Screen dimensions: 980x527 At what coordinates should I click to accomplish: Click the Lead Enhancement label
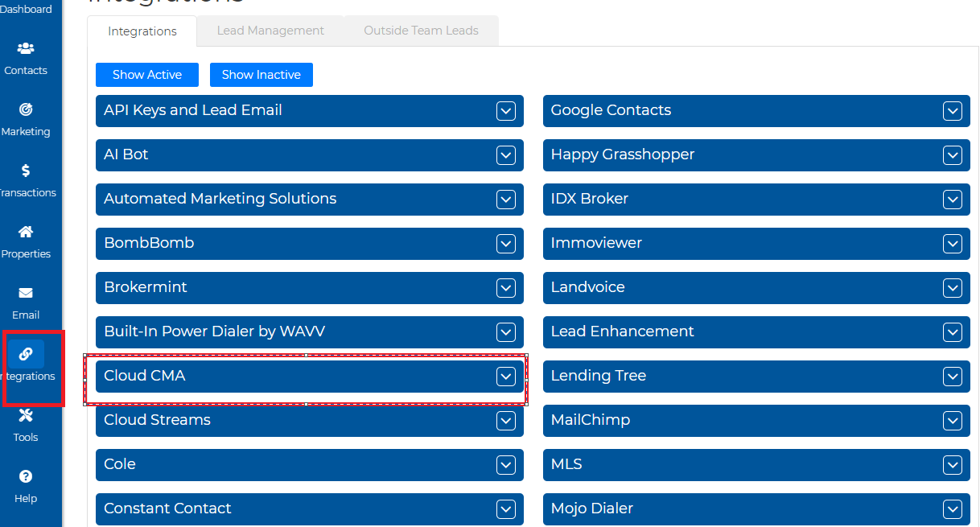[x=623, y=331]
